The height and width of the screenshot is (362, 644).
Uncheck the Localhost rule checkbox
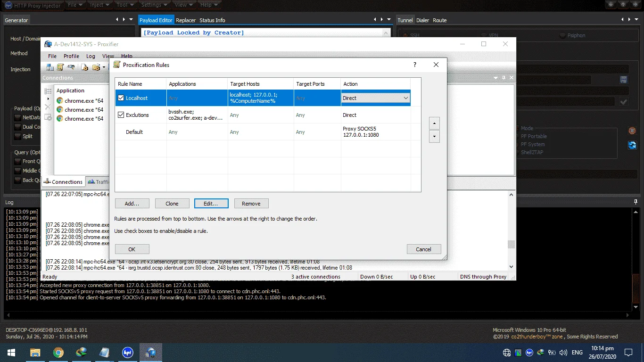(x=121, y=98)
